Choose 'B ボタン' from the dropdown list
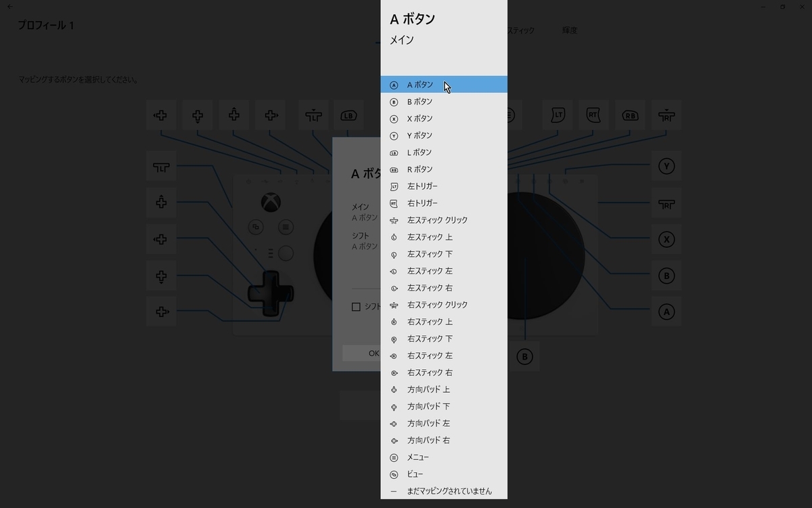The height and width of the screenshot is (508, 812). [444, 102]
